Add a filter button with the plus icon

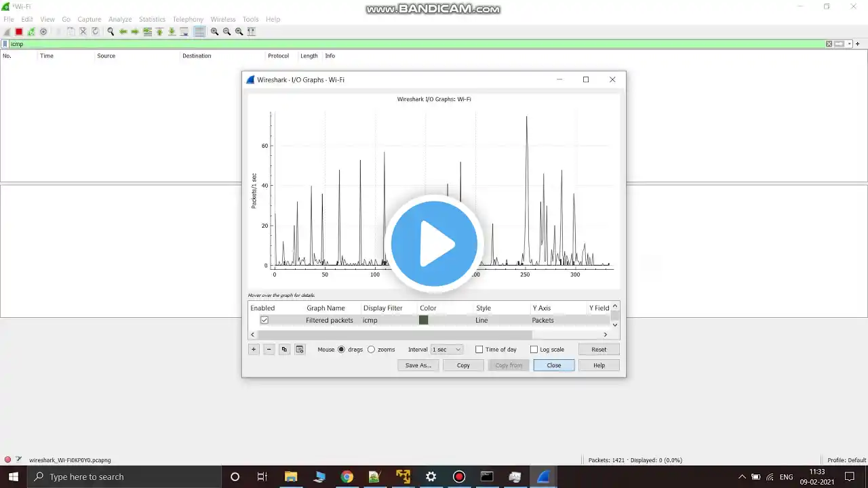(x=857, y=44)
